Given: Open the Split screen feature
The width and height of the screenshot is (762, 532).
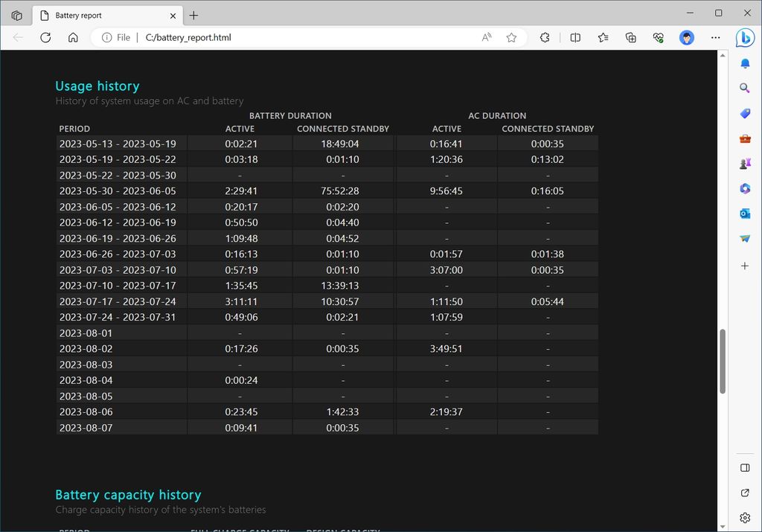Looking at the screenshot, I should [x=575, y=37].
